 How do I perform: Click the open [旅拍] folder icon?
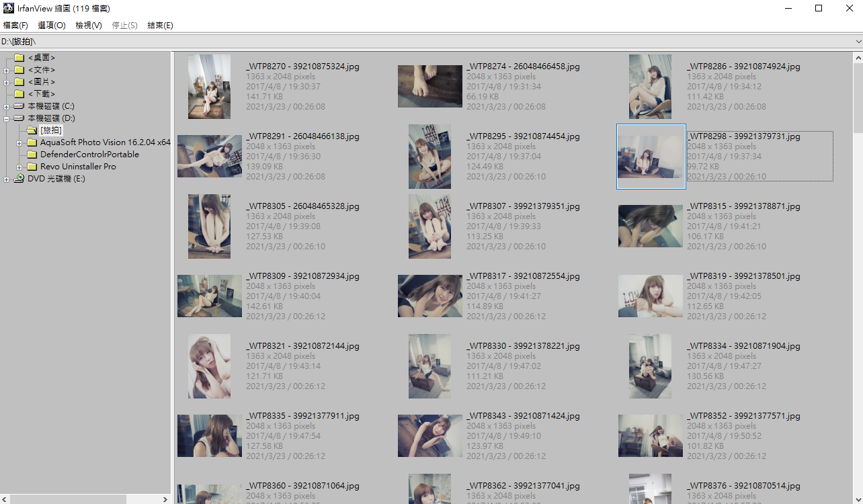(31, 130)
